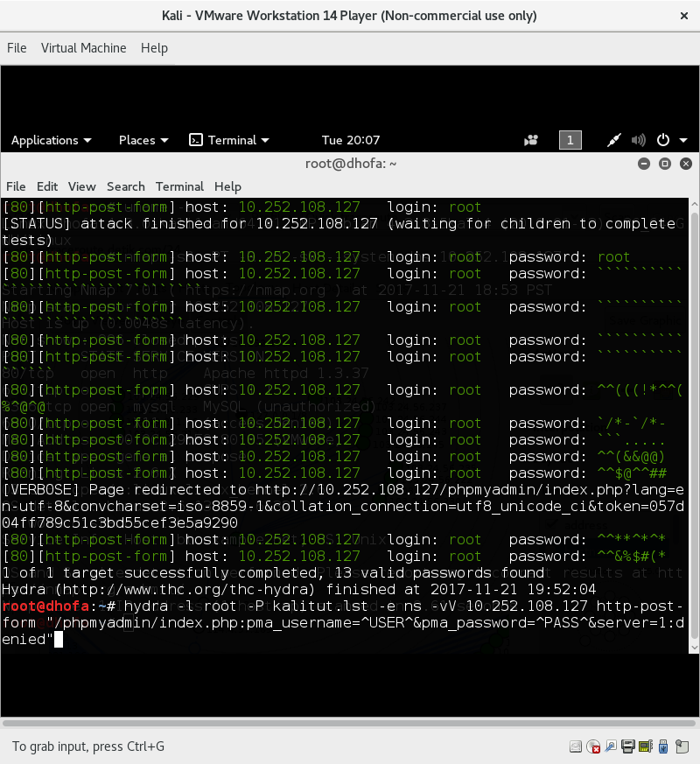700x764 pixels.
Task: Click the 13 valid passwords found line
Action: (x=273, y=573)
